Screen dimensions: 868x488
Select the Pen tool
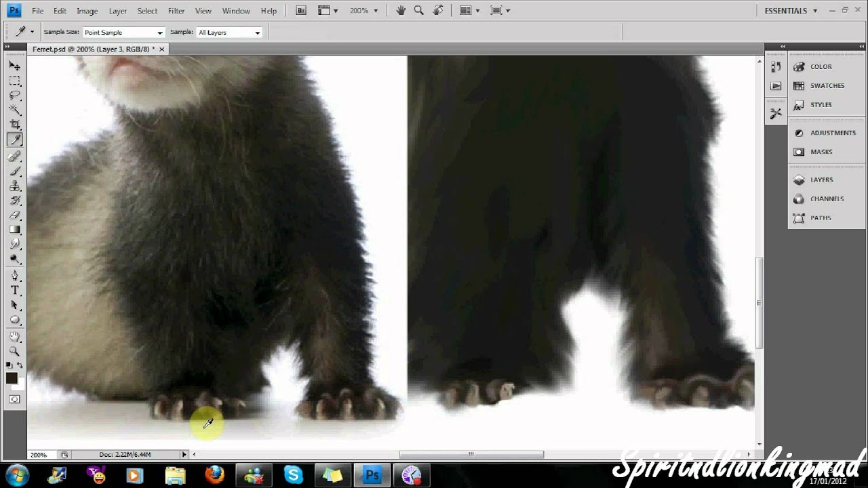14,276
